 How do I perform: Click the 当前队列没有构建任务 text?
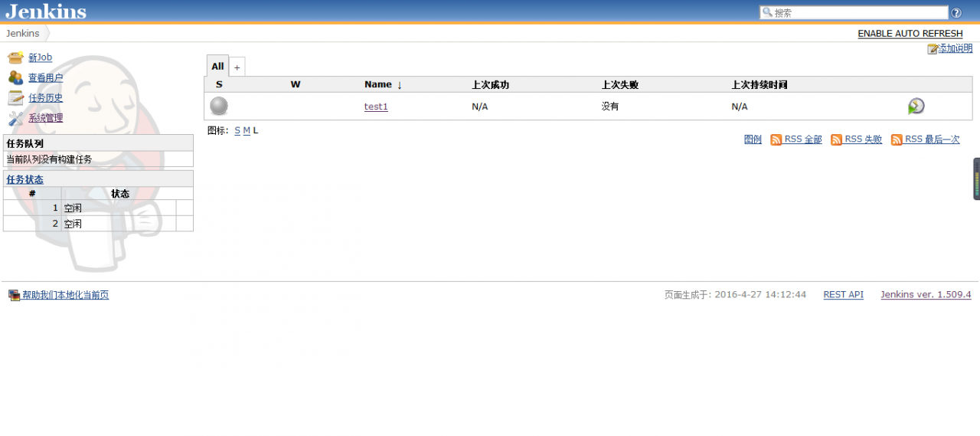coord(49,159)
